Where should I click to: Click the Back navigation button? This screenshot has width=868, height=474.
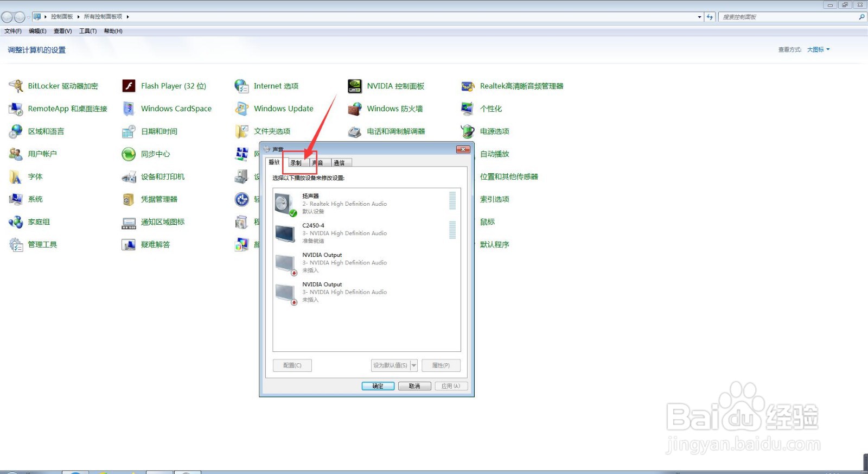(7, 17)
